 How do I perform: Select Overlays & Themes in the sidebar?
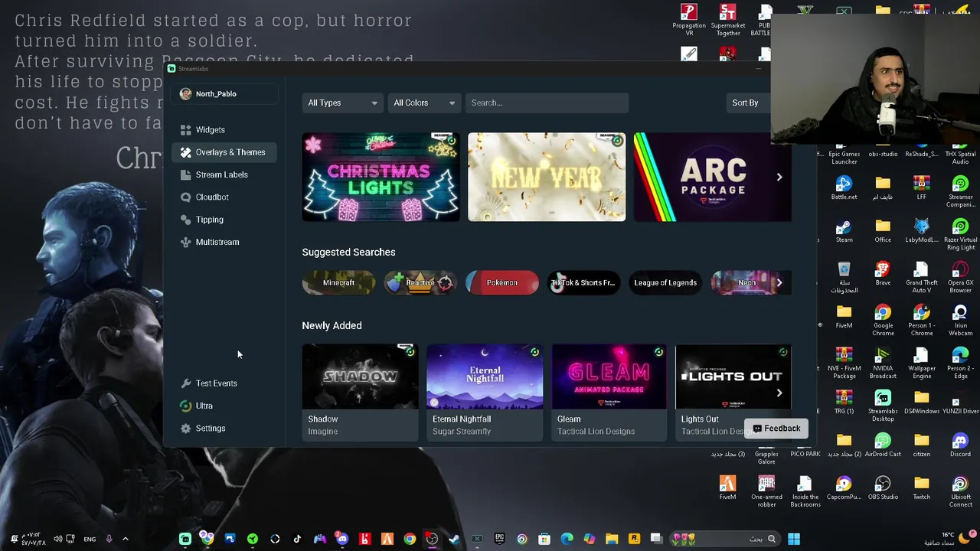(x=224, y=152)
